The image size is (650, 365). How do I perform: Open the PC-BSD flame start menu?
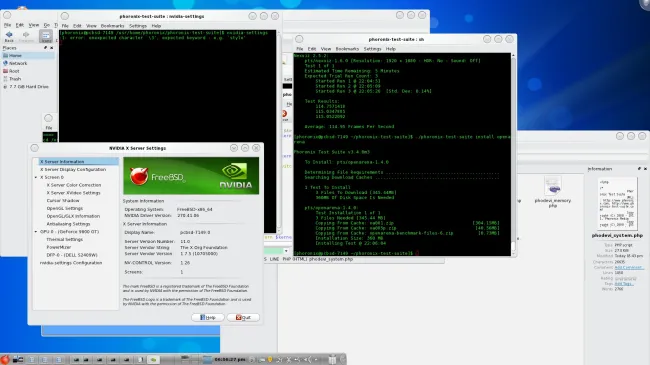pyautogui.click(x=5, y=359)
